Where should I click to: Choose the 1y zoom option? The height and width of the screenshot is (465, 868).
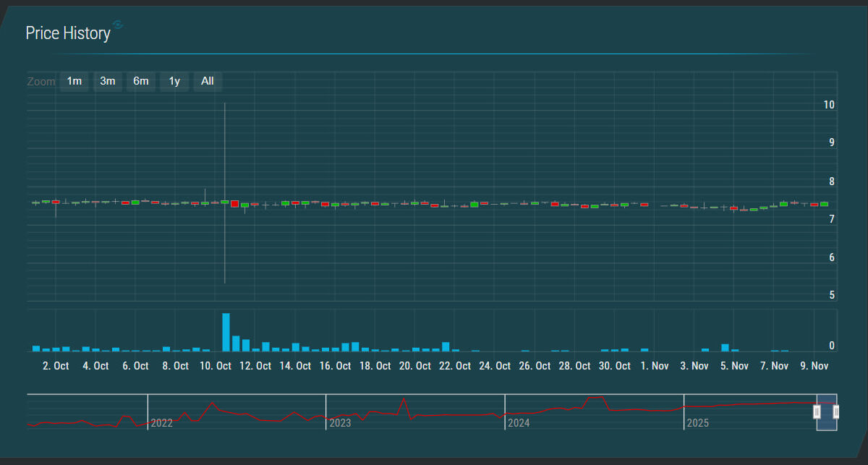(174, 81)
